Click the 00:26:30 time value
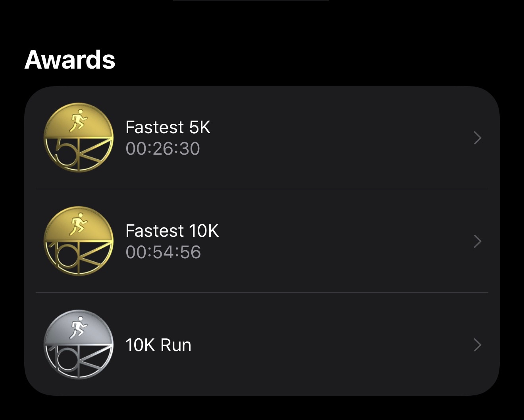 coord(163,149)
